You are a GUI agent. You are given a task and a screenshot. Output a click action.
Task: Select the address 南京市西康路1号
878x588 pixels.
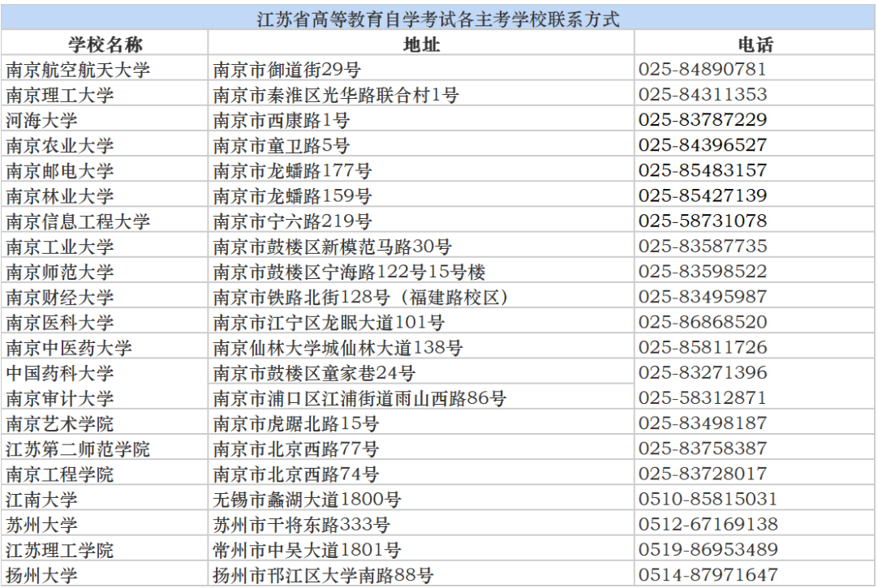281,120
